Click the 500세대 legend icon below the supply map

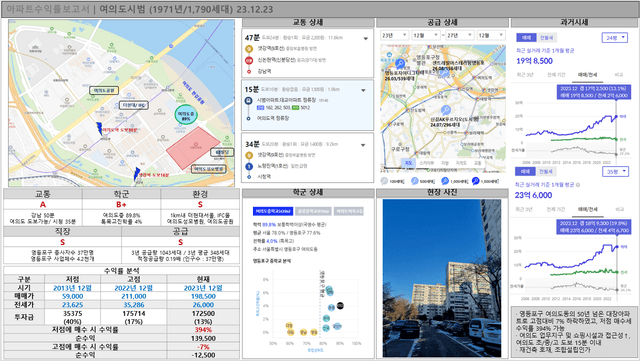[x=414, y=181]
